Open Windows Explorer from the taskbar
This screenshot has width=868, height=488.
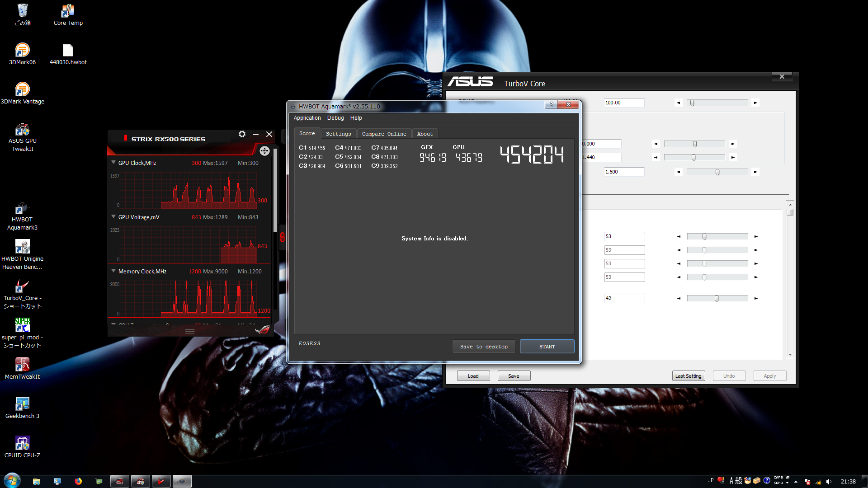click(x=37, y=481)
